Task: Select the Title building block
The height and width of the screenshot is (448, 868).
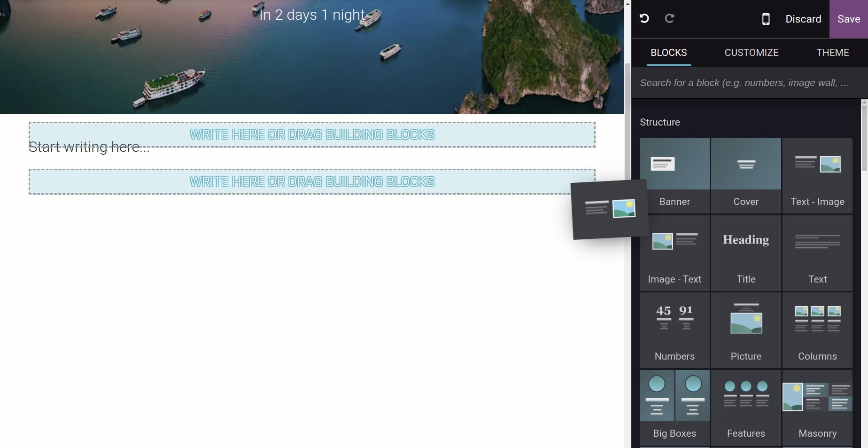Action: tap(746, 253)
